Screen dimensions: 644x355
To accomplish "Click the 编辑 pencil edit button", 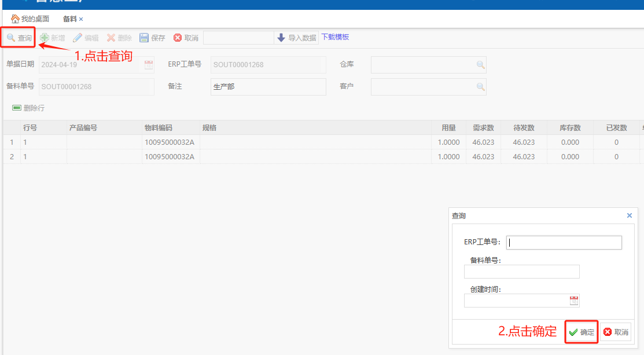I will point(86,38).
